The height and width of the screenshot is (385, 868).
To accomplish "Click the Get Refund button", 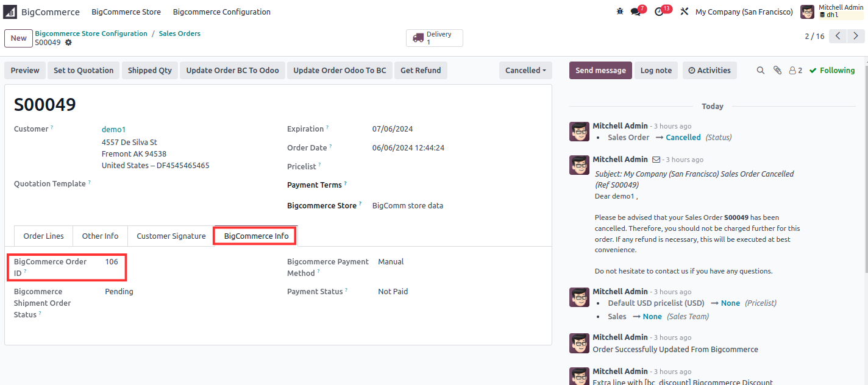I will point(421,71).
